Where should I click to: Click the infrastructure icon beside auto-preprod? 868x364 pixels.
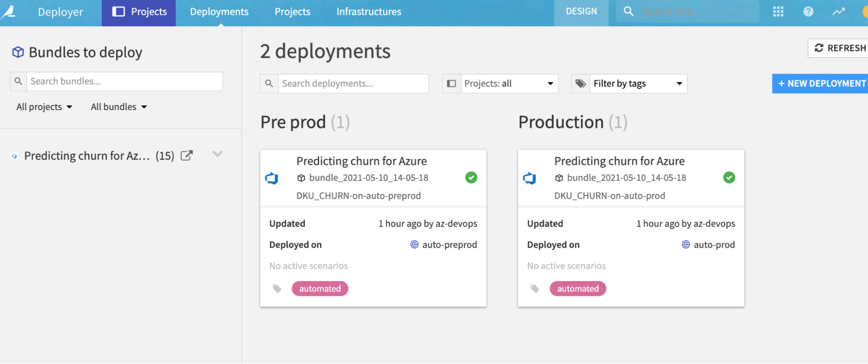(x=415, y=245)
